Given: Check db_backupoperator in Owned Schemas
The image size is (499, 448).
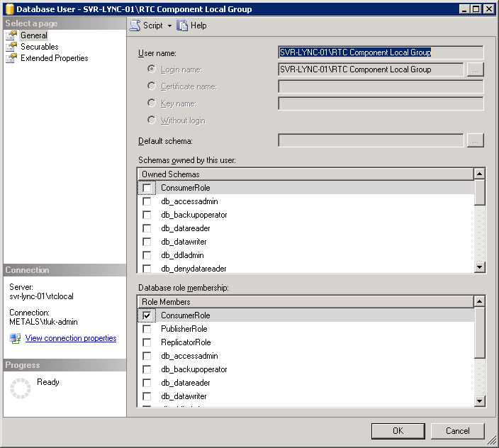Looking at the screenshot, I should [x=147, y=215].
